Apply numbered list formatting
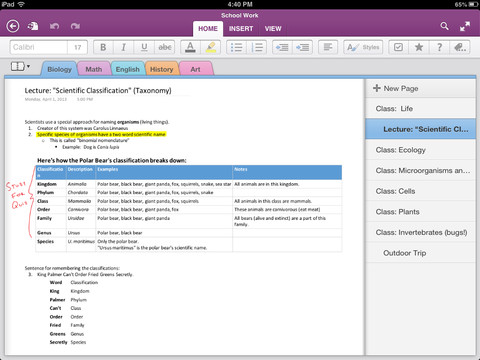Image resolution: width=480 pixels, height=360 pixels. [x=257, y=47]
